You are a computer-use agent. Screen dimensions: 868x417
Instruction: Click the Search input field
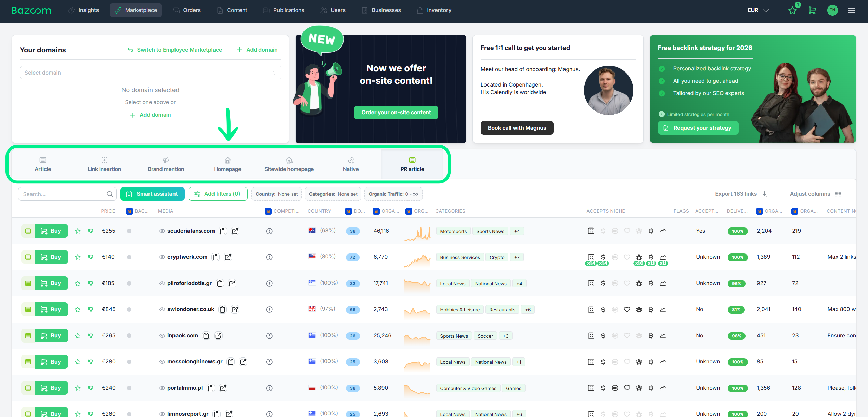click(x=67, y=194)
